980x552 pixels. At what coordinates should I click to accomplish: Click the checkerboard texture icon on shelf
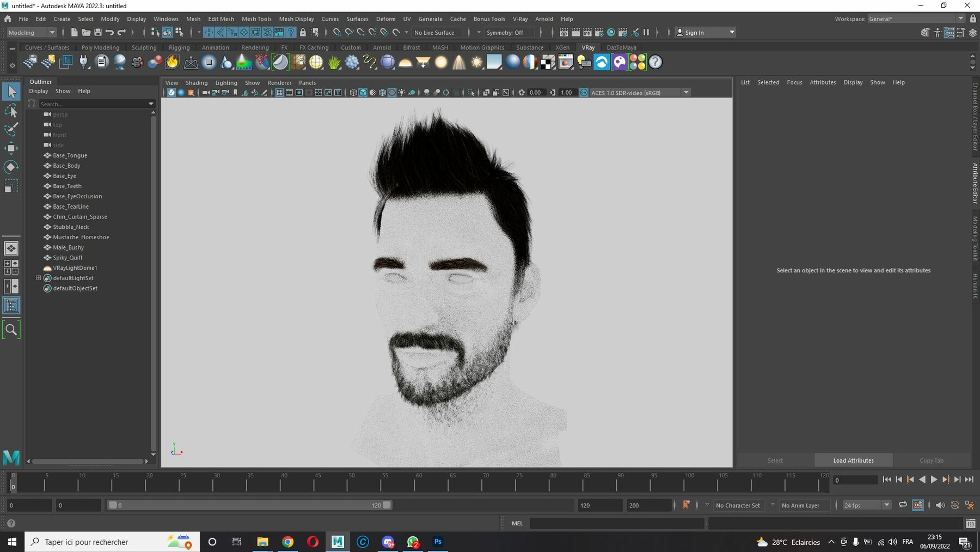548,62
